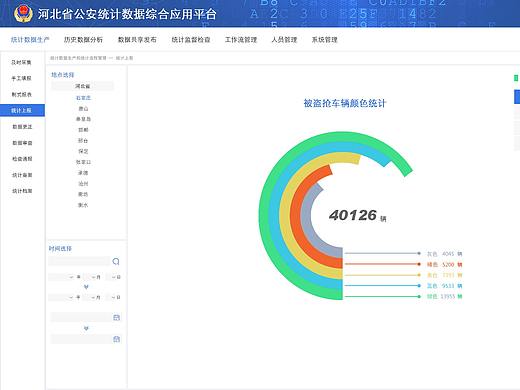This screenshot has height=390, width=520.
Task: Choose 承德 in the region list
Action: pos(83,173)
